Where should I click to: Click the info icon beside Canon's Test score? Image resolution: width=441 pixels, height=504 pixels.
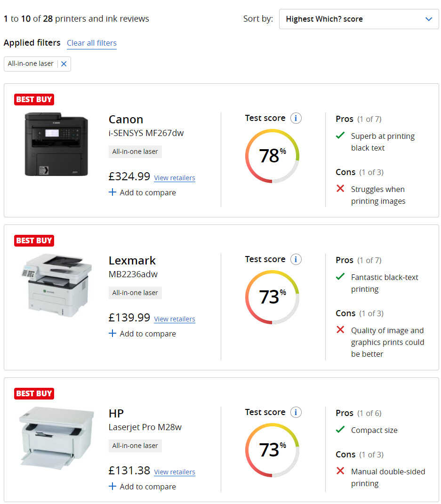click(296, 118)
